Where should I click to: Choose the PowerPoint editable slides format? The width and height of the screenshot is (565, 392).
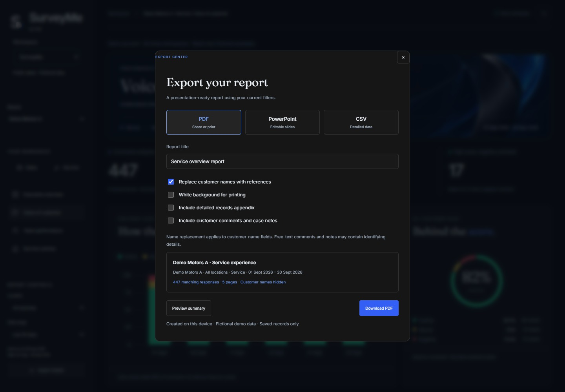pyautogui.click(x=282, y=122)
